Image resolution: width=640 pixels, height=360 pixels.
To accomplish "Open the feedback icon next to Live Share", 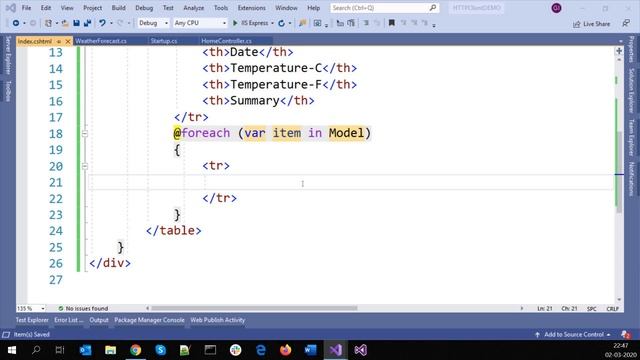I will pos(626,24).
